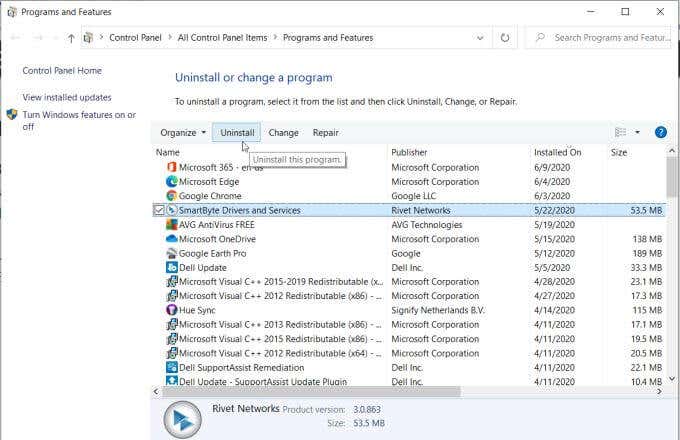Open the View installed updates link

coord(67,98)
